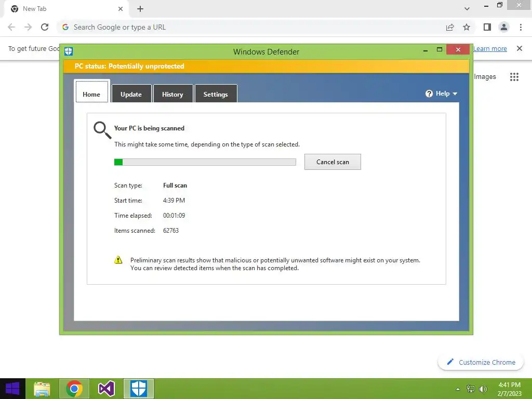This screenshot has width=532, height=399.
Task: Open Google Images link
Action: 485,77
